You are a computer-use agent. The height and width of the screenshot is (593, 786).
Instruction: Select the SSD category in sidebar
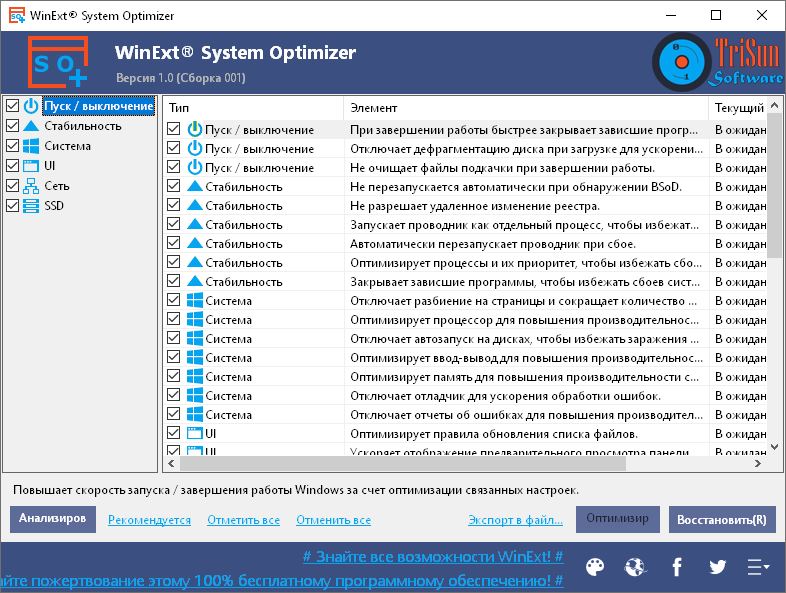point(54,206)
